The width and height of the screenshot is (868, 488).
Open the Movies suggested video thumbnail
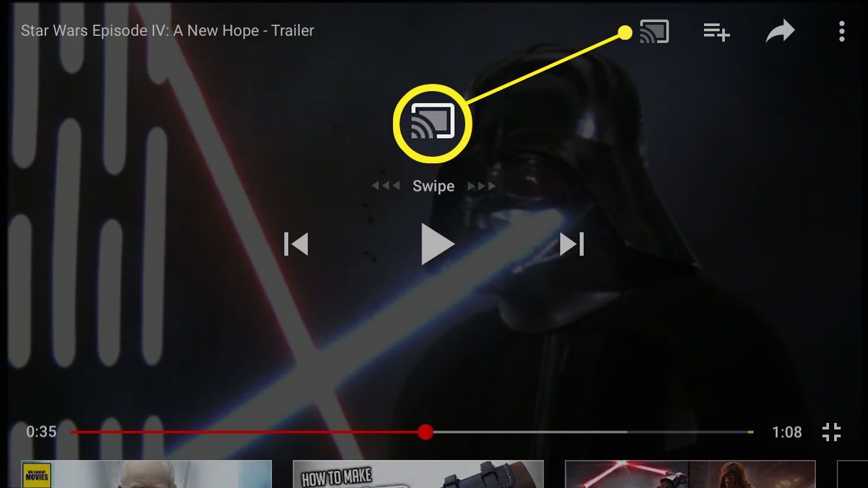click(146, 474)
